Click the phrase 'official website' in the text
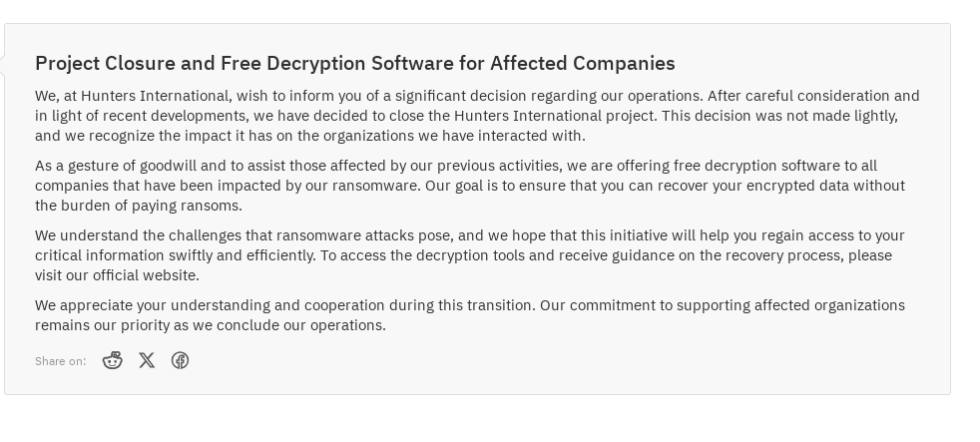This screenshot has height=442, width=980. pyautogui.click(x=145, y=275)
